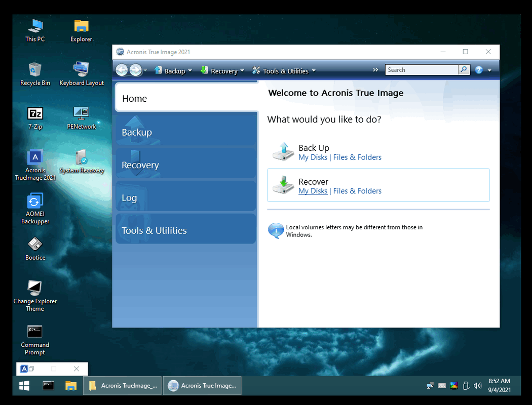The width and height of the screenshot is (532, 405).
Task: Select Tools & Utilities in the sidebar
Action: coord(185,229)
